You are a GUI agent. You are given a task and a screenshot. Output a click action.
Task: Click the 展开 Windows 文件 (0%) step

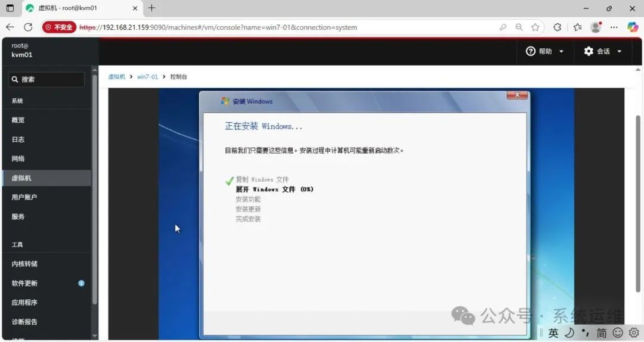pyautogui.click(x=274, y=189)
